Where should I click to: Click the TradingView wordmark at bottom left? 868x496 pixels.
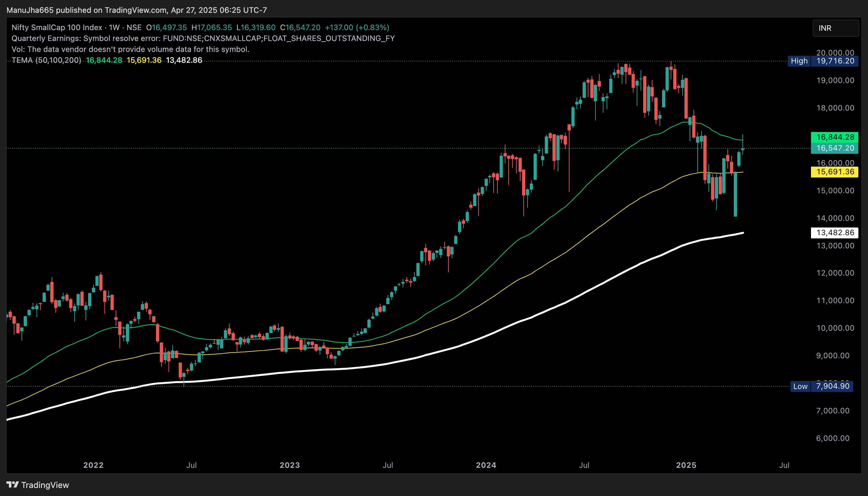pyautogui.click(x=45, y=485)
